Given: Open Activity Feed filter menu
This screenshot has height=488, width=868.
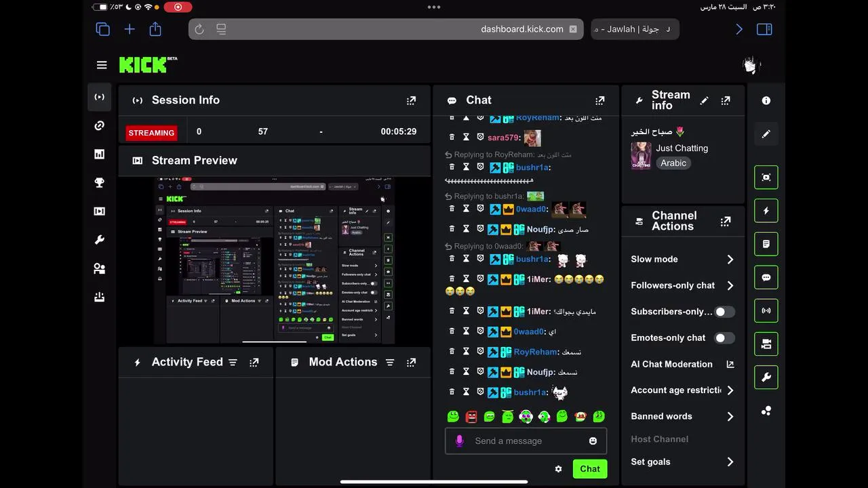Looking at the screenshot, I should [x=233, y=363].
